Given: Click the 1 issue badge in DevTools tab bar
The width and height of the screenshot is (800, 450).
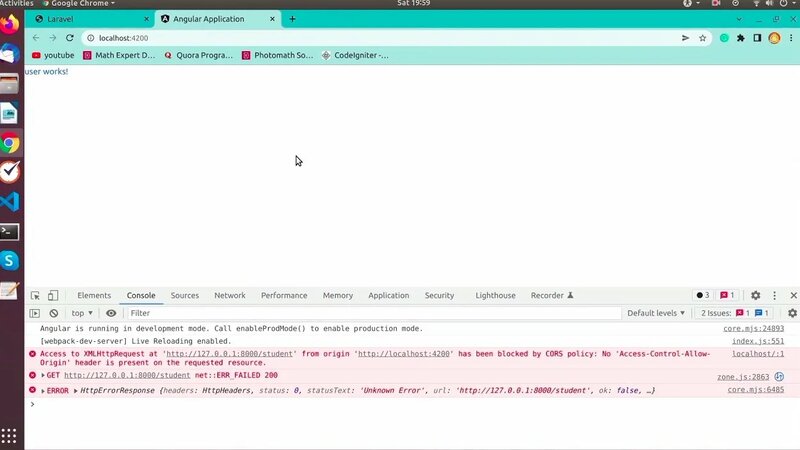Looking at the screenshot, I should 728,295.
